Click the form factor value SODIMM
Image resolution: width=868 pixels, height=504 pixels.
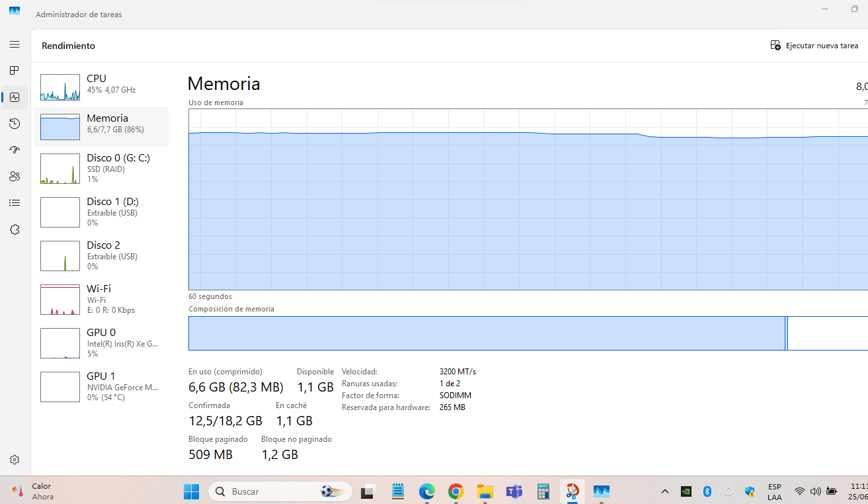coord(455,396)
